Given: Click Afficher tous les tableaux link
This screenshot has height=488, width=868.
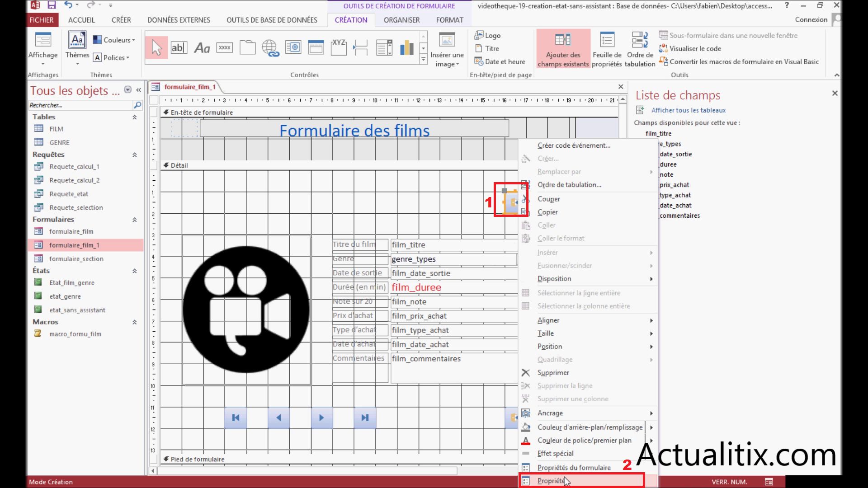Looking at the screenshot, I should click(x=688, y=110).
